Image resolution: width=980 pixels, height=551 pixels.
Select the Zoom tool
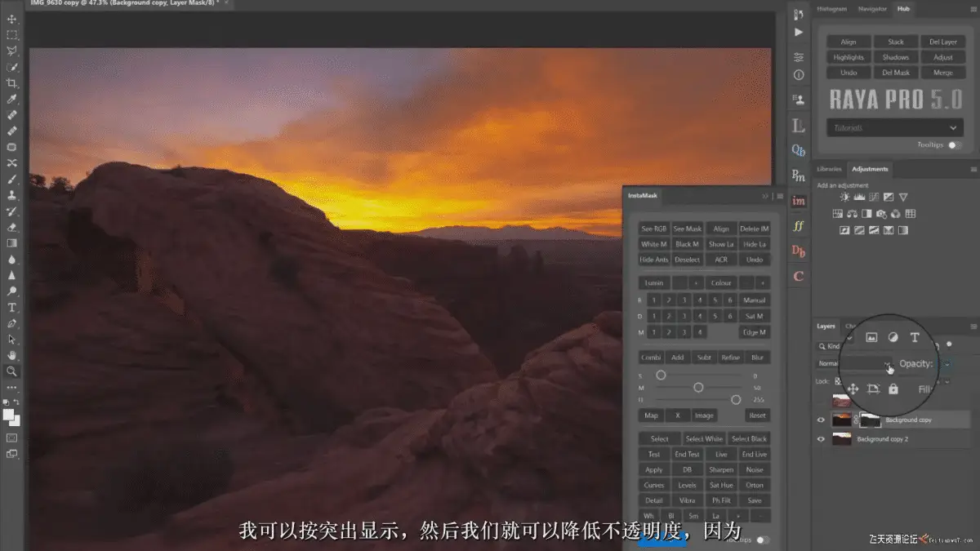[11, 371]
